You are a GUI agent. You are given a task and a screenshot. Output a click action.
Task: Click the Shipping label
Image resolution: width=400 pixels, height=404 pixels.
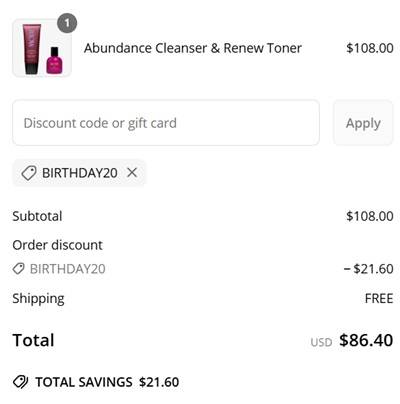38,299
